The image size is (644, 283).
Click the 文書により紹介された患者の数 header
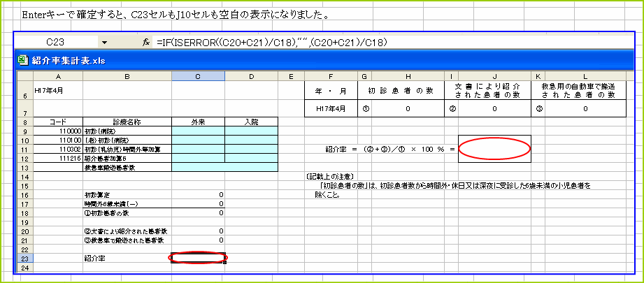tap(488, 90)
